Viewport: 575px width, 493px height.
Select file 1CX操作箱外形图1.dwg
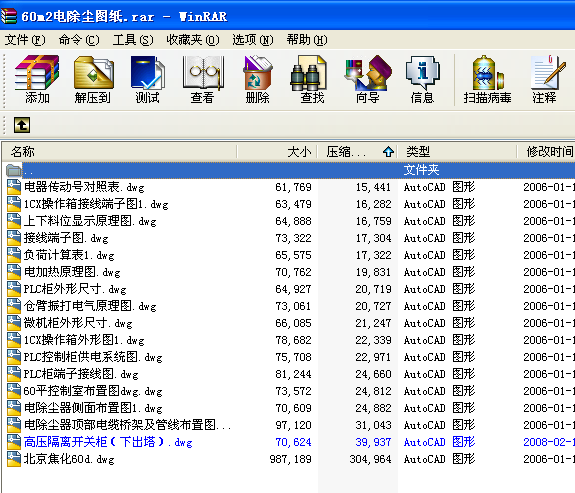click(84, 340)
